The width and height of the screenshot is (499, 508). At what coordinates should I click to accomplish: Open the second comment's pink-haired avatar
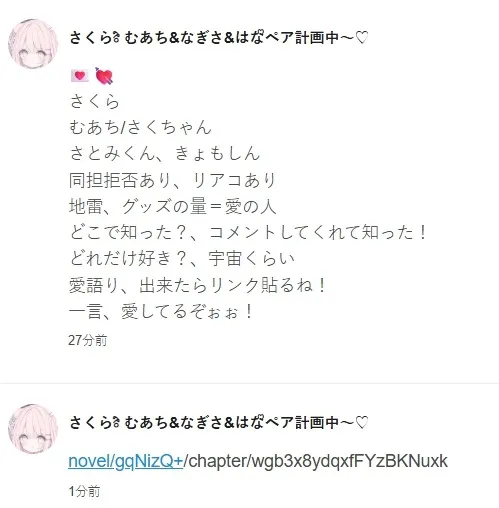point(33,429)
